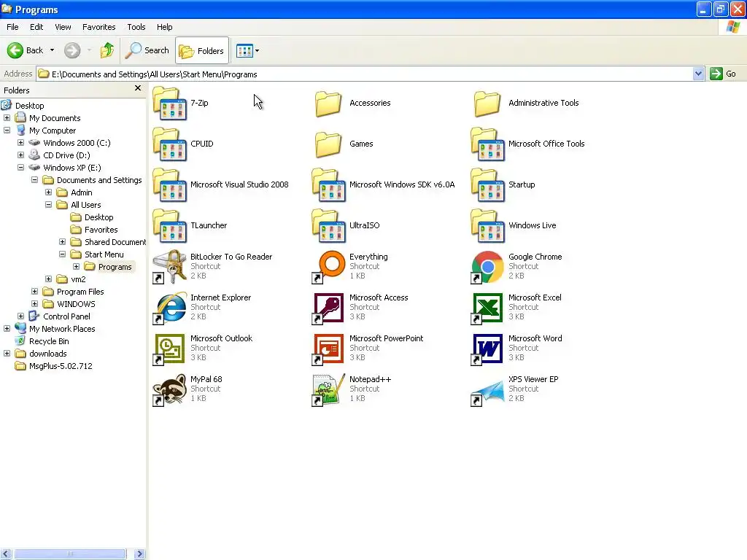Select the CPUID folder icon
Screen dimensions: 747x560
pyautogui.click(x=170, y=144)
